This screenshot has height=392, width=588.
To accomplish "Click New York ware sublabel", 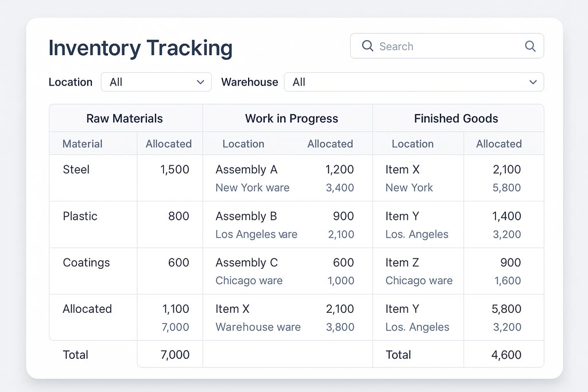I will 253,187.
